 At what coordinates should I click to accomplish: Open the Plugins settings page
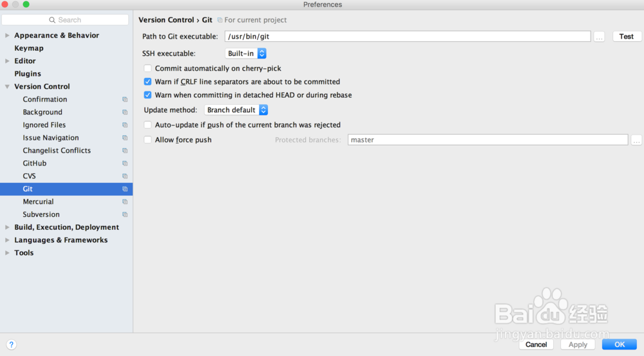point(28,74)
